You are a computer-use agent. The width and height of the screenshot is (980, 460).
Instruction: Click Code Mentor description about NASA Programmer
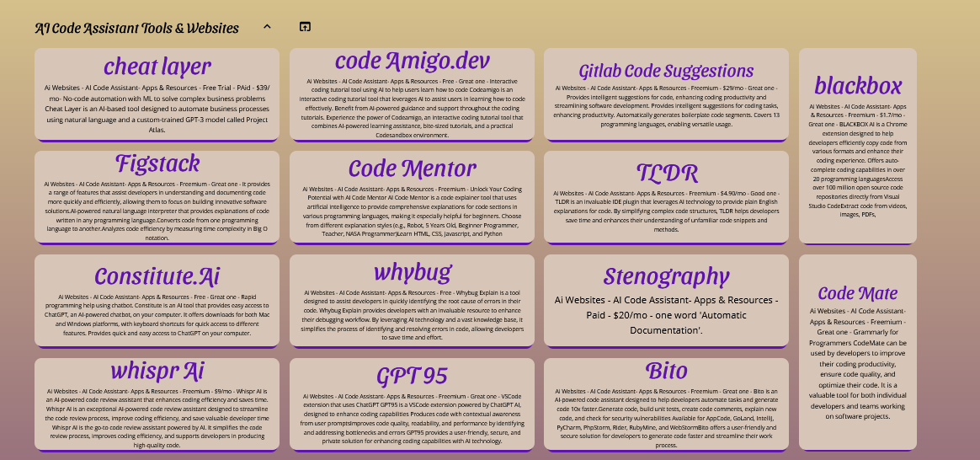coord(412,211)
